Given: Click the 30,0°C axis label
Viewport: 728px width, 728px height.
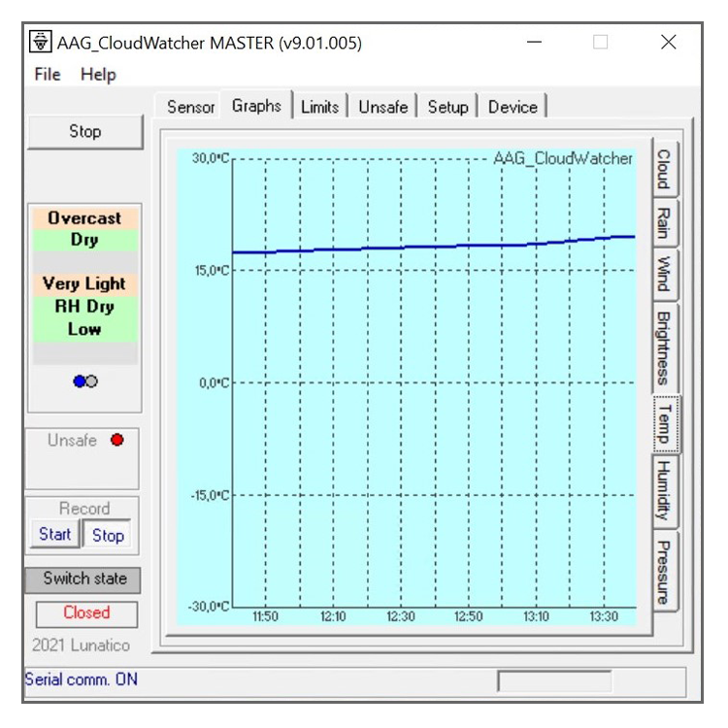Looking at the screenshot, I should point(211,158).
